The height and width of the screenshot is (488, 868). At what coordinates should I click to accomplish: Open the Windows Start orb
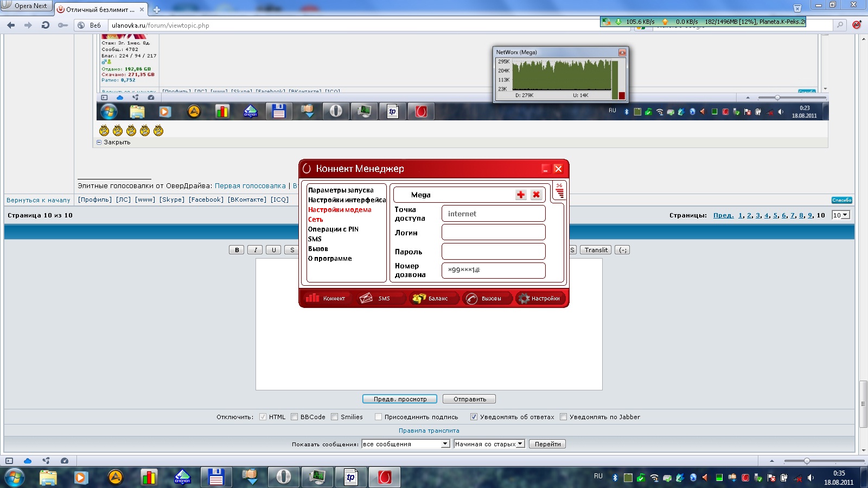(14, 478)
